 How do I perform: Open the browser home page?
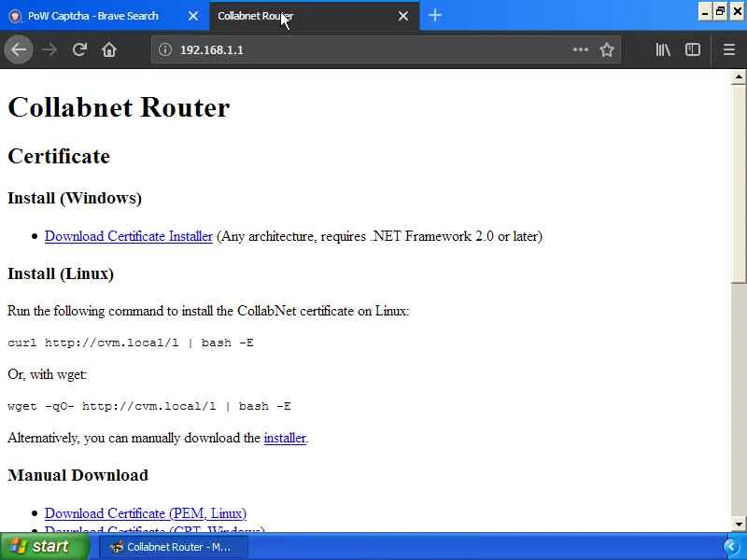(109, 49)
